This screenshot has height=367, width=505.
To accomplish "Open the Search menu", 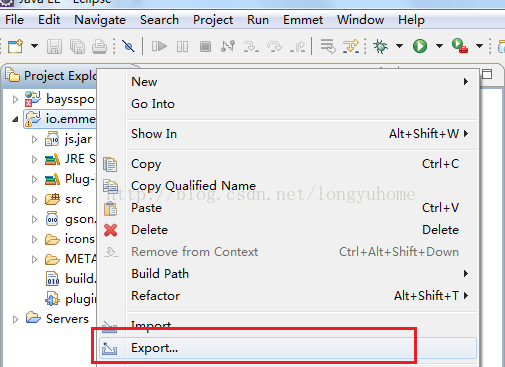I will pyautogui.click(x=159, y=20).
